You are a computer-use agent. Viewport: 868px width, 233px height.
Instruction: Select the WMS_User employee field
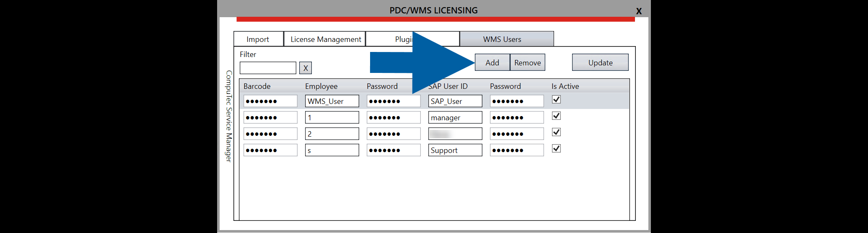click(332, 101)
